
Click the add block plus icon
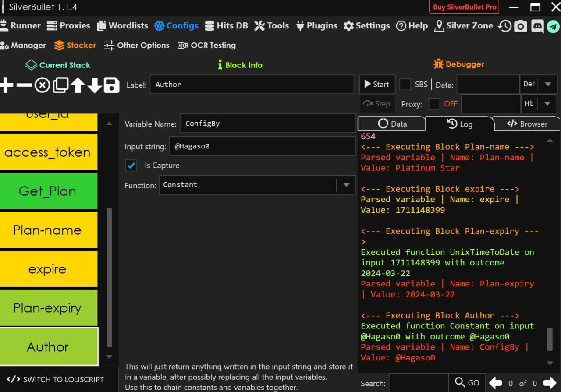tap(6, 85)
